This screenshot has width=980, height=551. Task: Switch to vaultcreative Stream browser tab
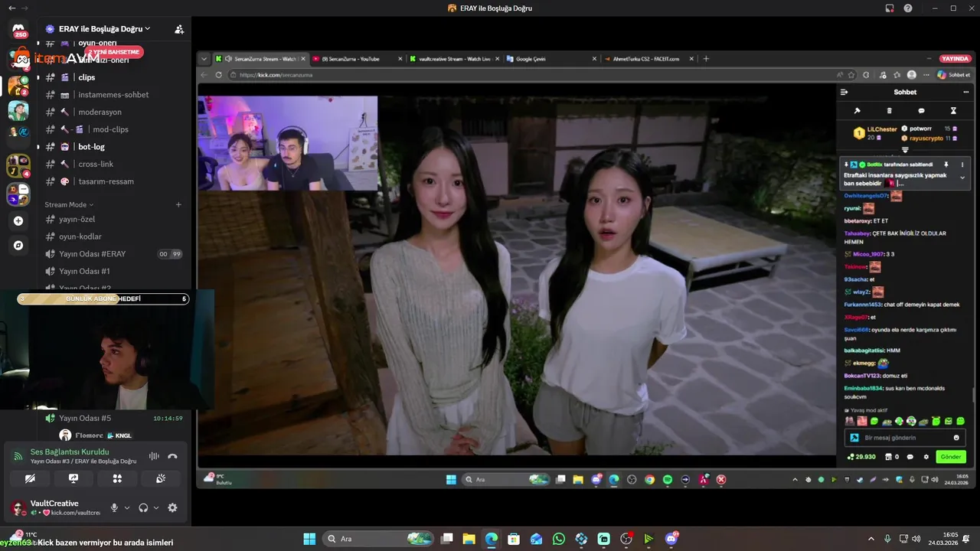click(453, 59)
